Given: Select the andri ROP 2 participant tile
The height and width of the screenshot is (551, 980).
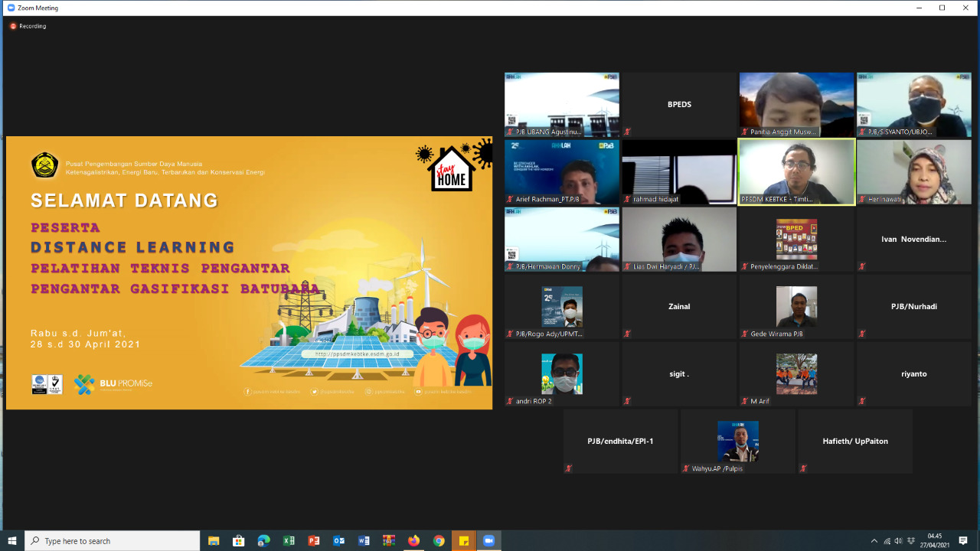Looking at the screenshot, I should [x=561, y=374].
